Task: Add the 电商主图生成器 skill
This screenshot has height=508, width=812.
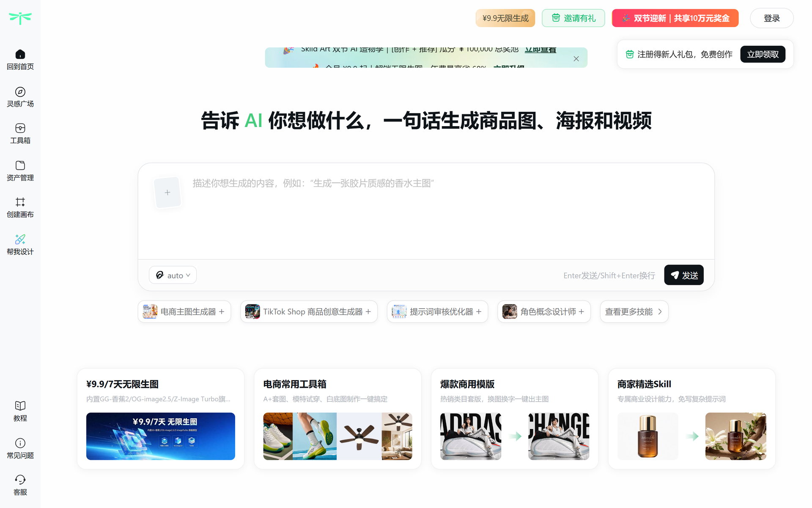Action: click(x=184, y=312)
